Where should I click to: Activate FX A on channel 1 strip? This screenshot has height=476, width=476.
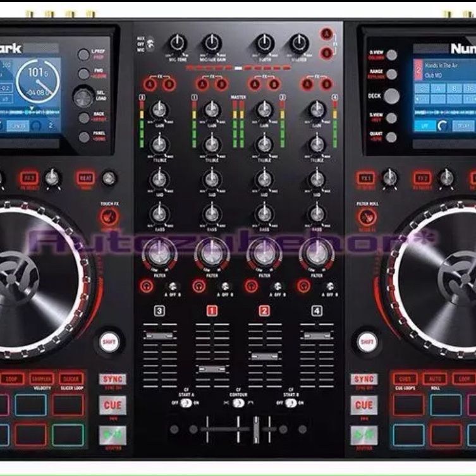(x=202, y=85)
